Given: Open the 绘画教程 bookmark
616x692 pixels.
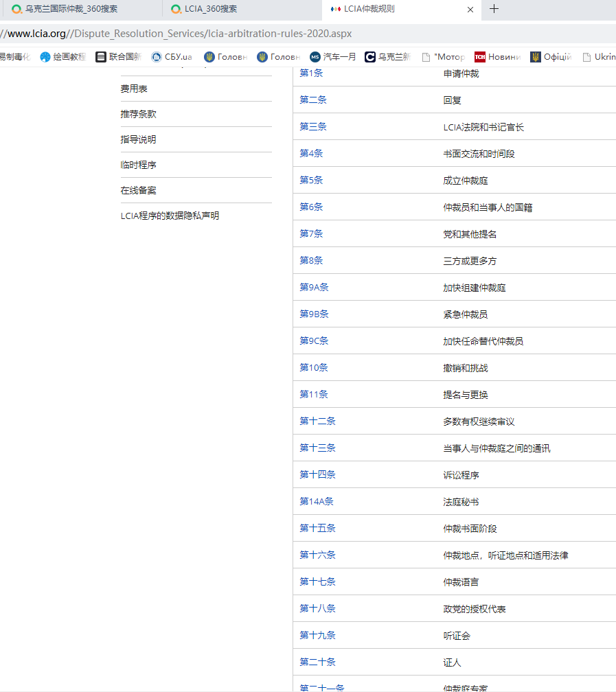Looking at the screenshot, I should 63,57.
